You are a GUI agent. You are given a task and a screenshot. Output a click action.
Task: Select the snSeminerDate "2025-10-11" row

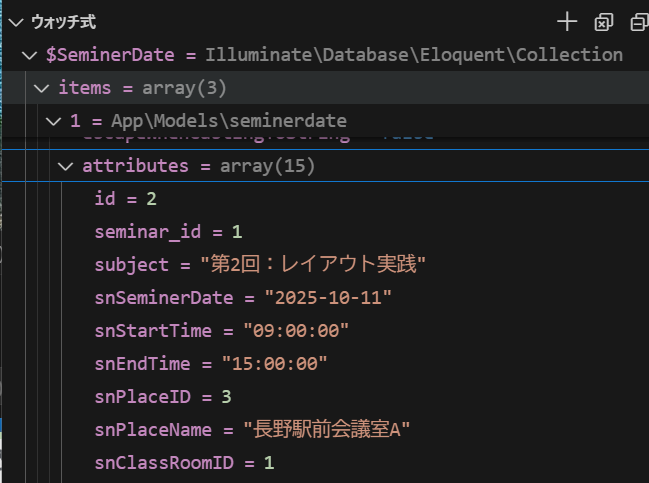coord(325,298)
